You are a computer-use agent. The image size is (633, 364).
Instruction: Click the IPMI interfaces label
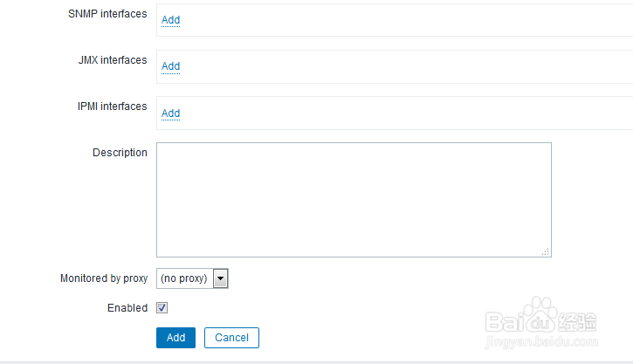[112, 106]
